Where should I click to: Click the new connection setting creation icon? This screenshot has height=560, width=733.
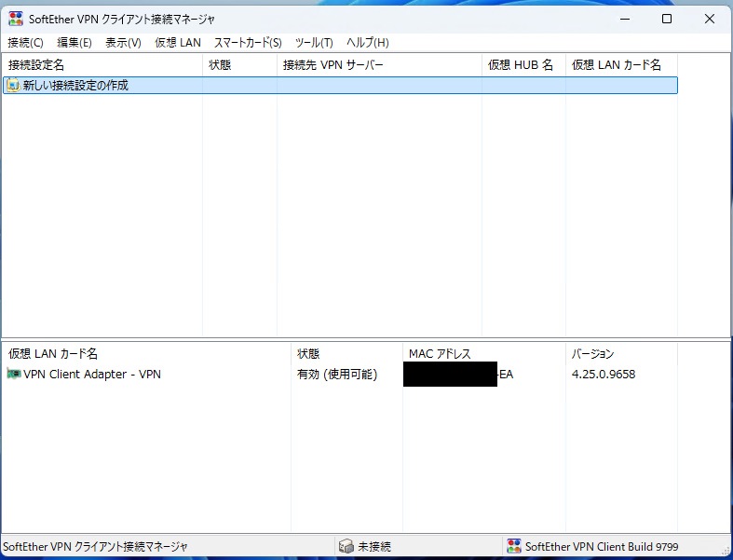point(13,86)
